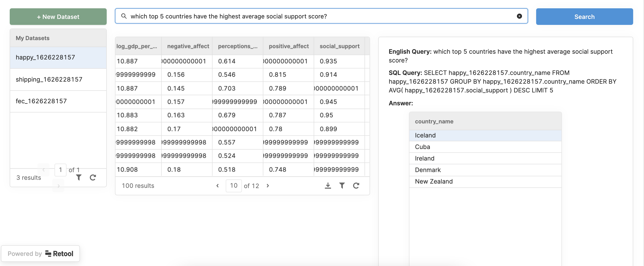Click the datasets list next page chevron
This screenshot has width=644, height=266.
click(58, 186)
